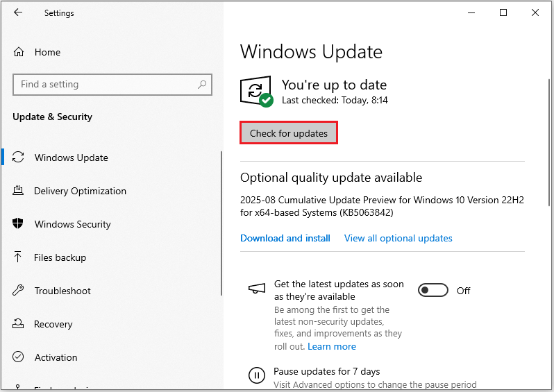
Task: Click the Windows Security shield icon
Action: [x=19, y=224]
